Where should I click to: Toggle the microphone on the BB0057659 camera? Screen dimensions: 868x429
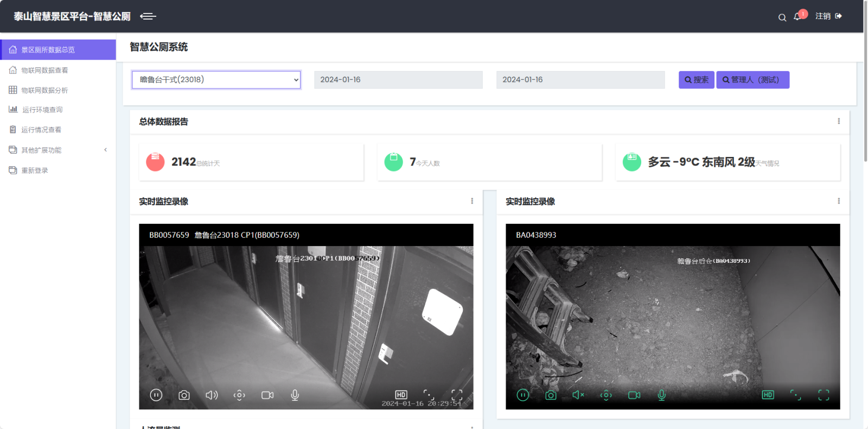point(295,395)
